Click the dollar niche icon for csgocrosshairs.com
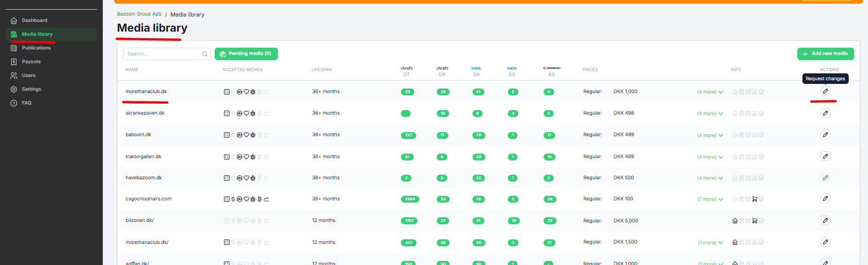The height and width of the screenshot is (265, 868). 233,199
